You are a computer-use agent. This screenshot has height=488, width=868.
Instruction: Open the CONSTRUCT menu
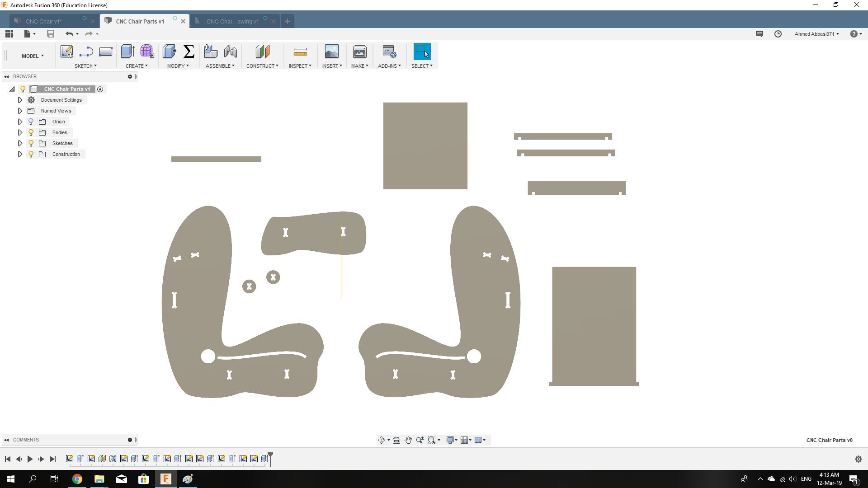pyautogui.click(x=262, y=66)
